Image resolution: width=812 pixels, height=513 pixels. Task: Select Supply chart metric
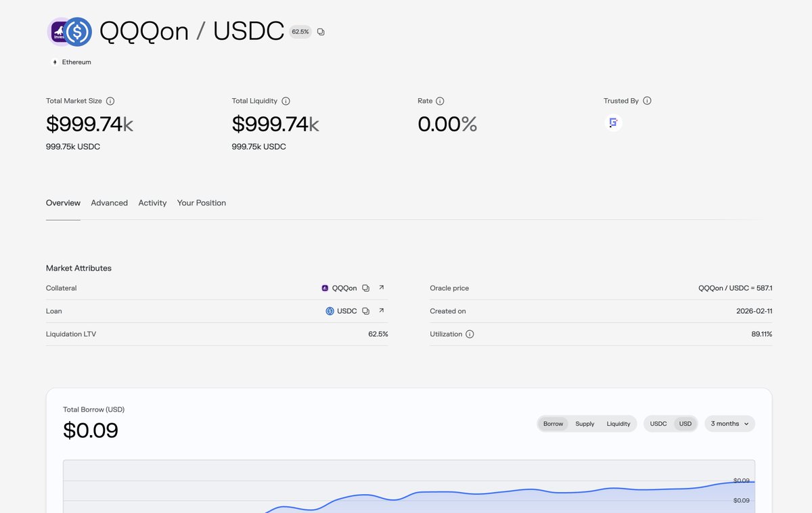[x=585, y=424]
